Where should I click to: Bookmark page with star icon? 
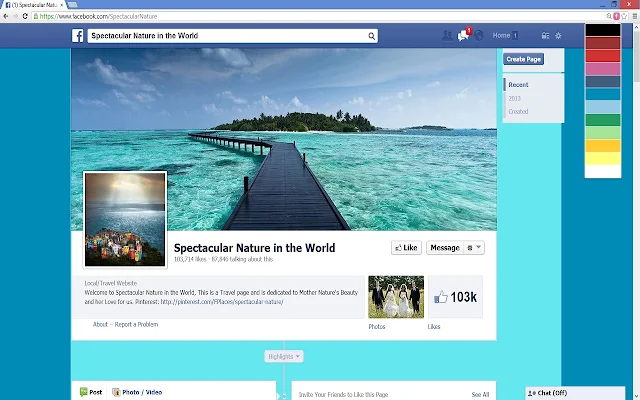click(624, 16)
